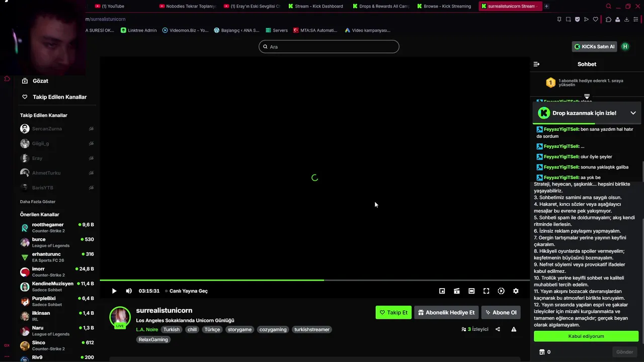Expand the Drop kazanmak için izle panel
644x362 pixels.
click(x=633, y=113)
